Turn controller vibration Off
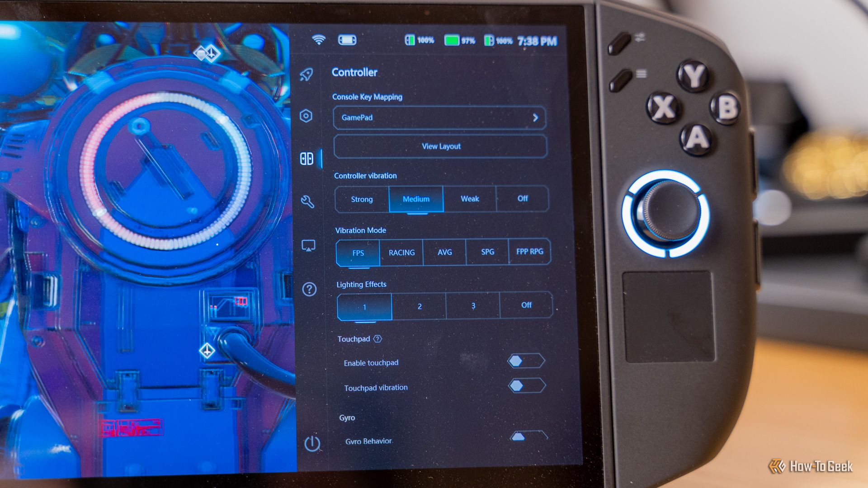 point(523,198)
